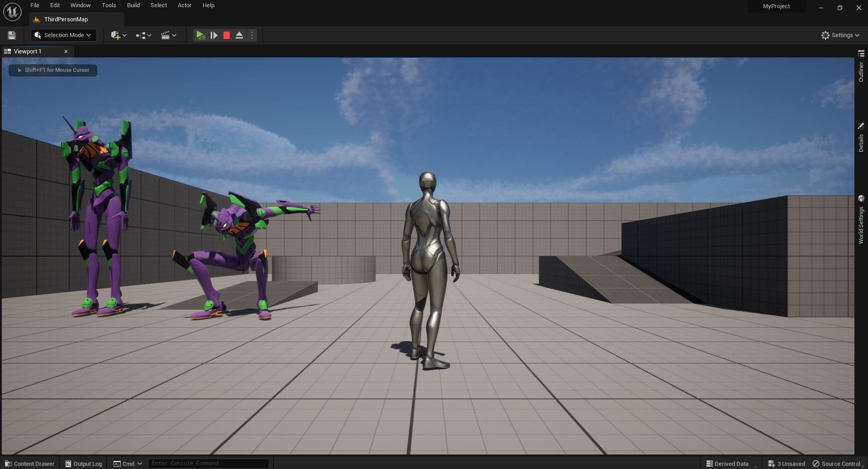Click the 3 Unsaved status button
The width and height of the screenshot is (868, 469).
click(786, 464)
